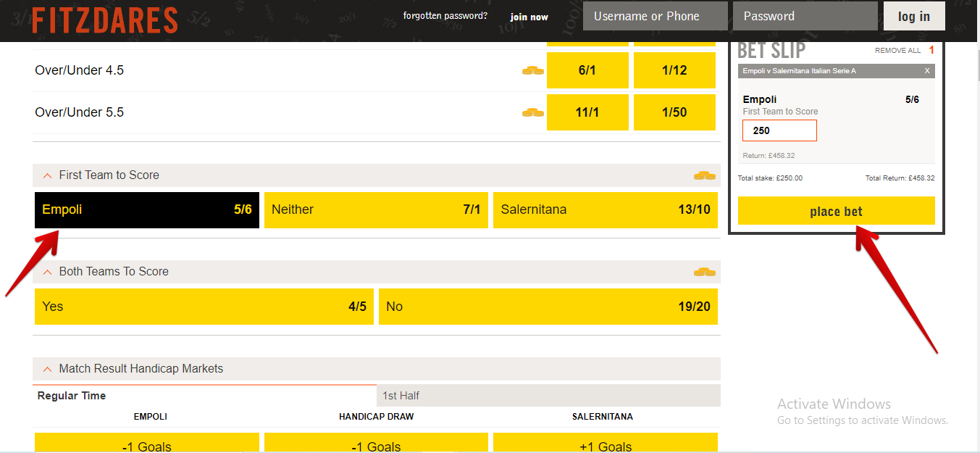Select Over 4.5 at 6/1 odds

click(587, 70)
